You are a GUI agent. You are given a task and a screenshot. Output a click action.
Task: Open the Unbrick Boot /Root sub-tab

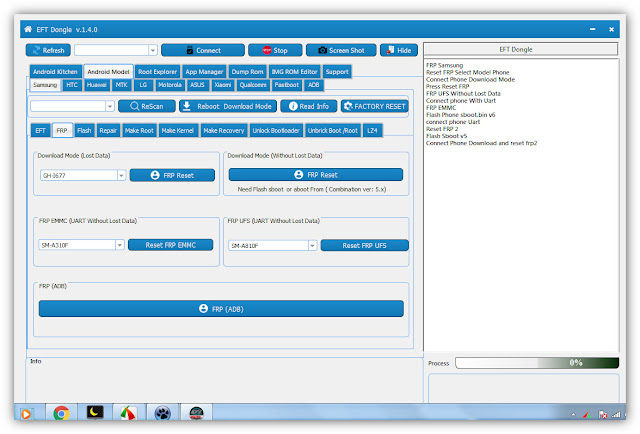[x=333, y=130]
